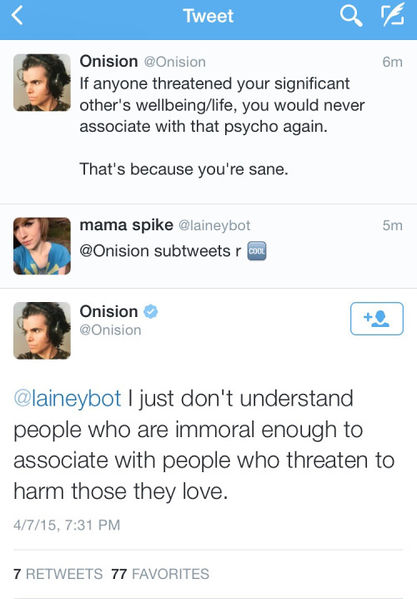The width and height of the screenshot is (417, 599).
Task: Open search with magnifying glass icon
Action: point(351,16)
